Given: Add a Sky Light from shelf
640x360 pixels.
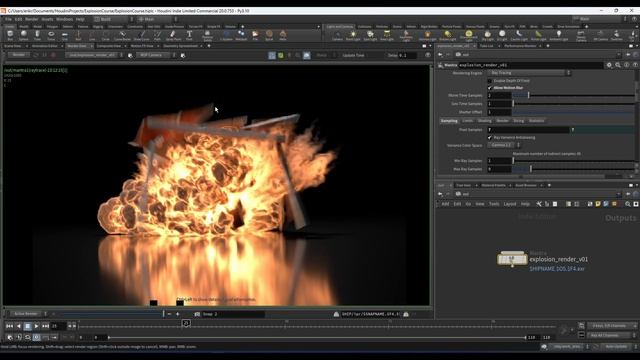Looking at the screenshot, I should [x=487, y=36].
